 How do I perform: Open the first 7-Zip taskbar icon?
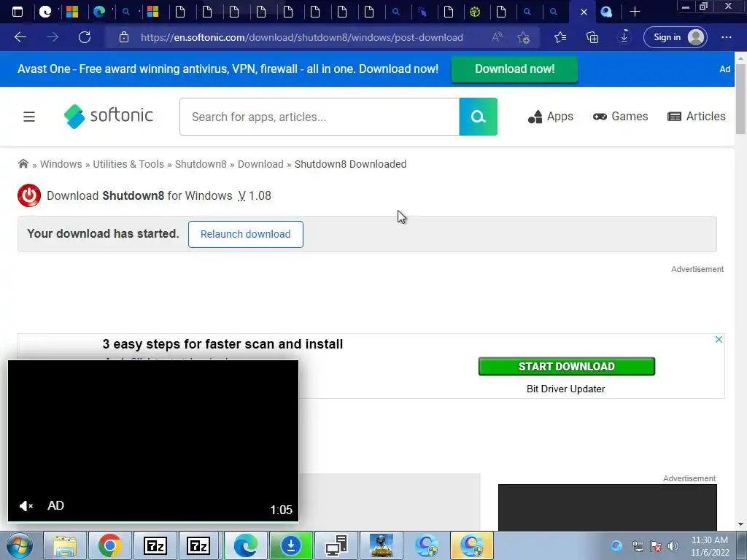155,545
